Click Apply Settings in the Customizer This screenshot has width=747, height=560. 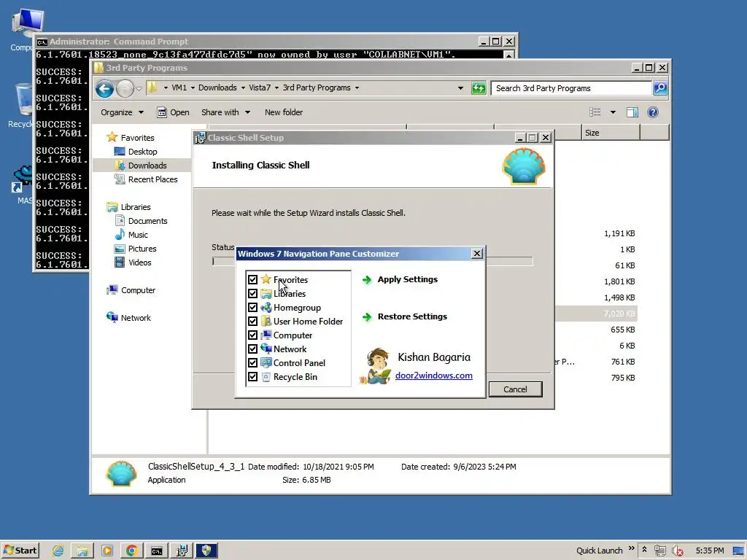click(x=408, y=279)
